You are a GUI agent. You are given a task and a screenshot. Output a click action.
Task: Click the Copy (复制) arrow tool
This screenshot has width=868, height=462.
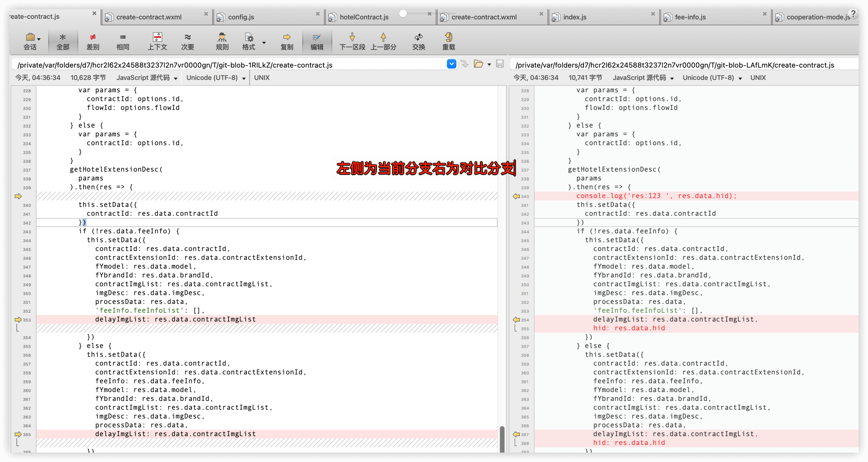tap(287, 41)
